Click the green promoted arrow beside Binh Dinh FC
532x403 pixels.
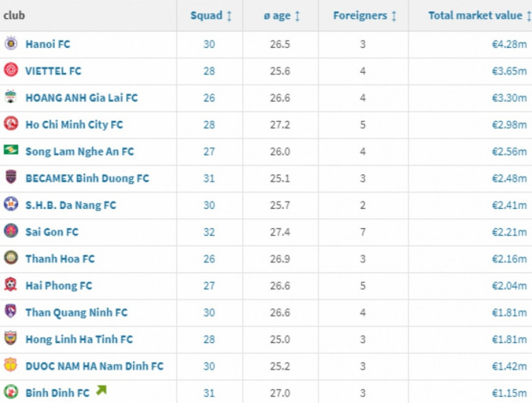[x=101, y=392]
